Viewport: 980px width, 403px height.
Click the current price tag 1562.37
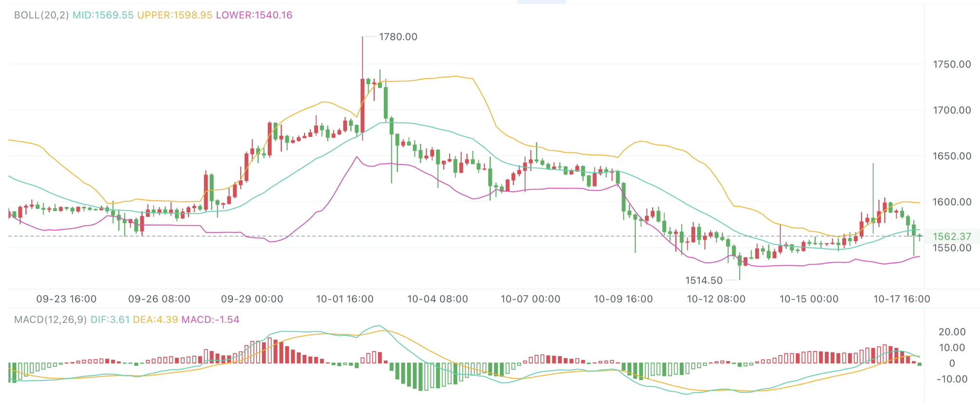pyautogui.click(x=952, y=237)
